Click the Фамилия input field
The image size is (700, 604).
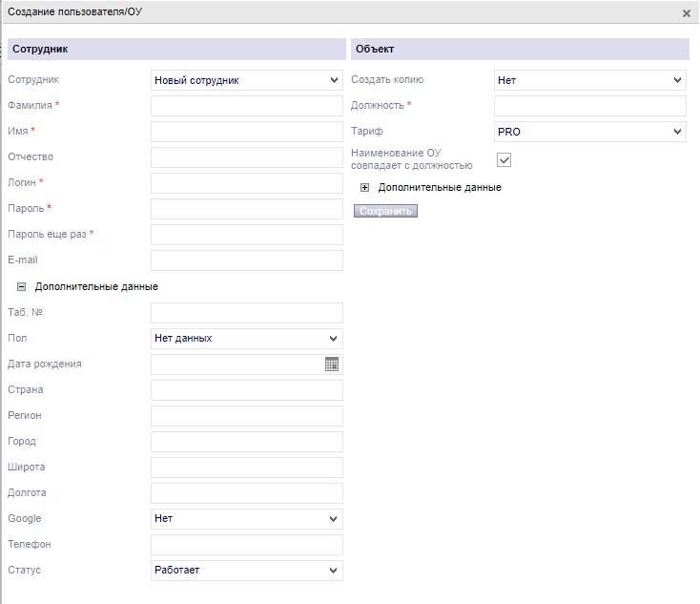[x=246, y=106]
